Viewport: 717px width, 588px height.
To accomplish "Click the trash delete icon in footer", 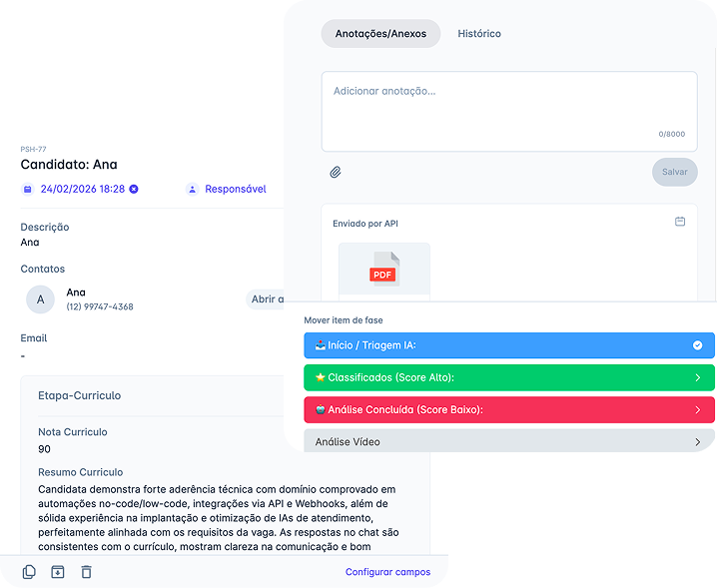I will pyautogui.click(x=86, y=572).
